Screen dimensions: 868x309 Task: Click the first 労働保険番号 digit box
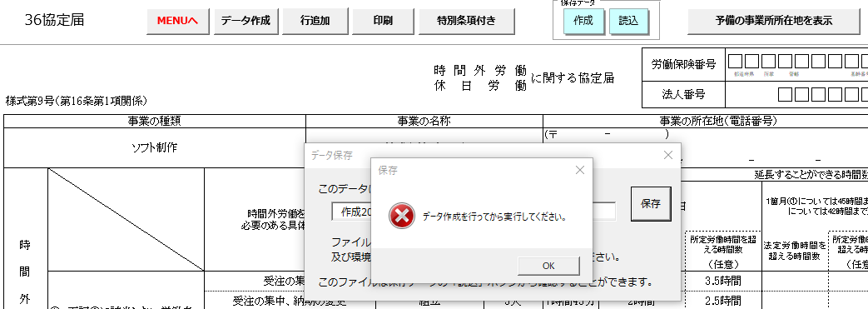pyautogui.click(x=735, y=62)
